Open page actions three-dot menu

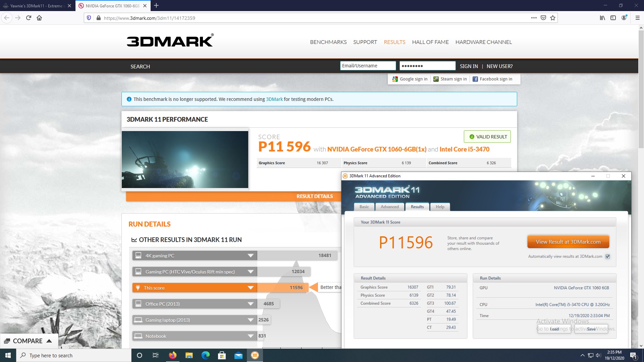click(x=534, y=18)
